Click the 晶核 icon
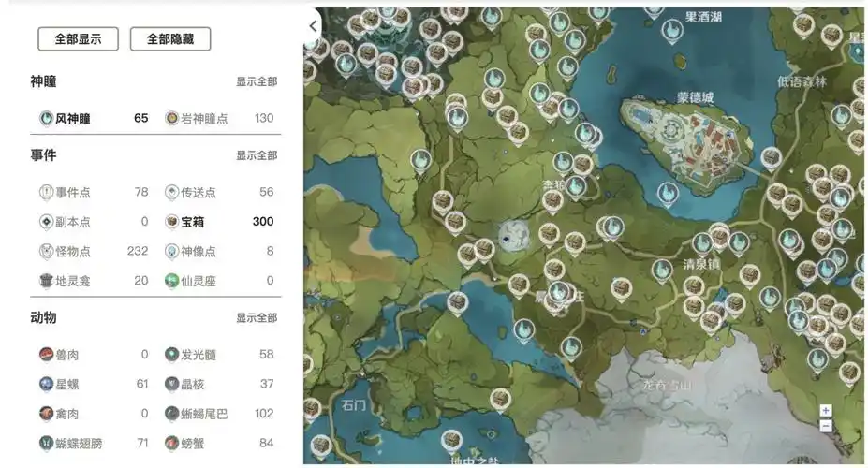The width and height of the screenshot is (868, 468). point(171,384)
